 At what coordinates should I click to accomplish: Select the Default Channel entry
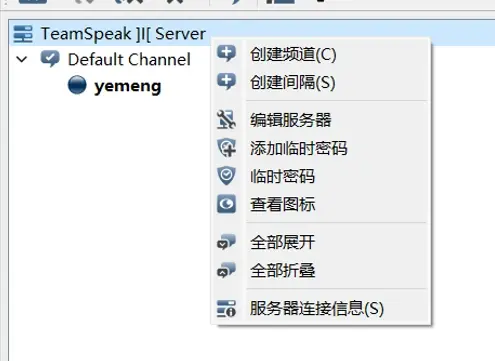pos(129,60)
